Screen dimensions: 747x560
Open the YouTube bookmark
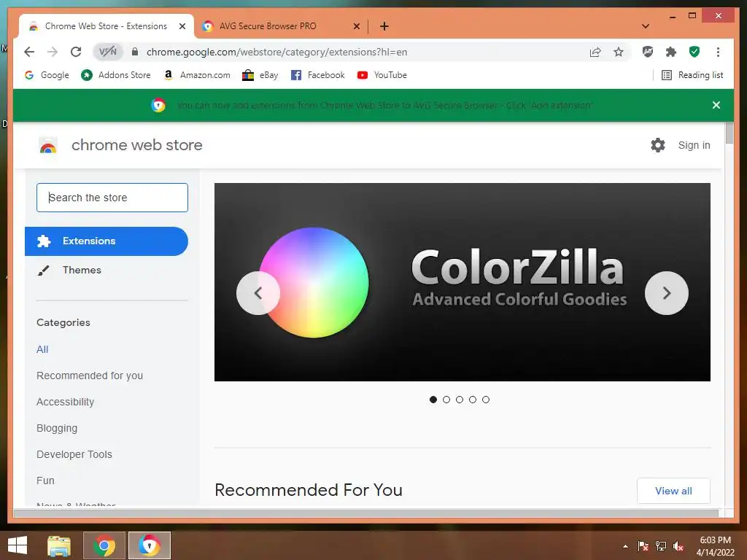(x=382, y=75)
